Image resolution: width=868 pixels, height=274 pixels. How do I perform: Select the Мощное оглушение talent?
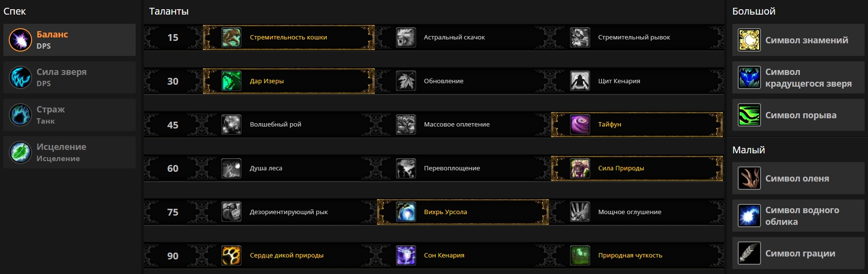point(629,212)
